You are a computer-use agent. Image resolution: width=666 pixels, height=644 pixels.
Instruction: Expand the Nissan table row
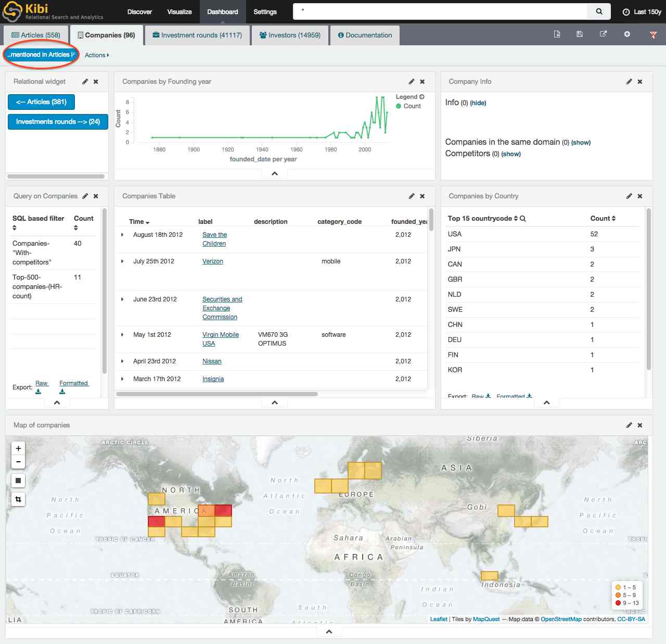click(x=122, y=361)
